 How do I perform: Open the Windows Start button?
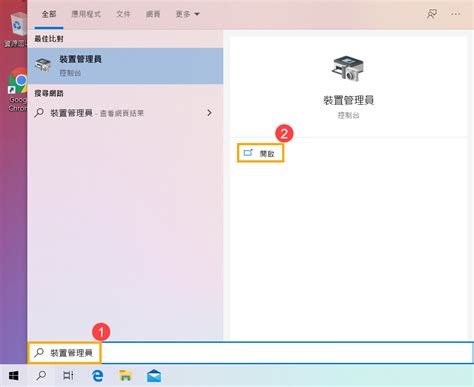[13, 376]
